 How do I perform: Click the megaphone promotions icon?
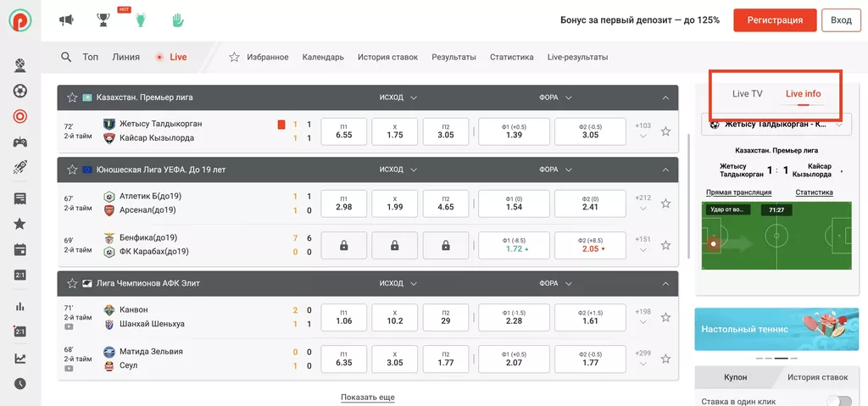click(x=67, y=20)
